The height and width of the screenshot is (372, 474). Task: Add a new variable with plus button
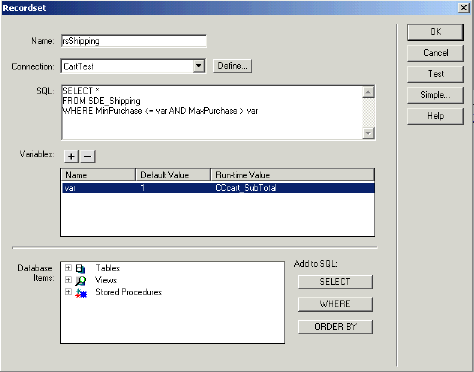[x=71, y=156]
